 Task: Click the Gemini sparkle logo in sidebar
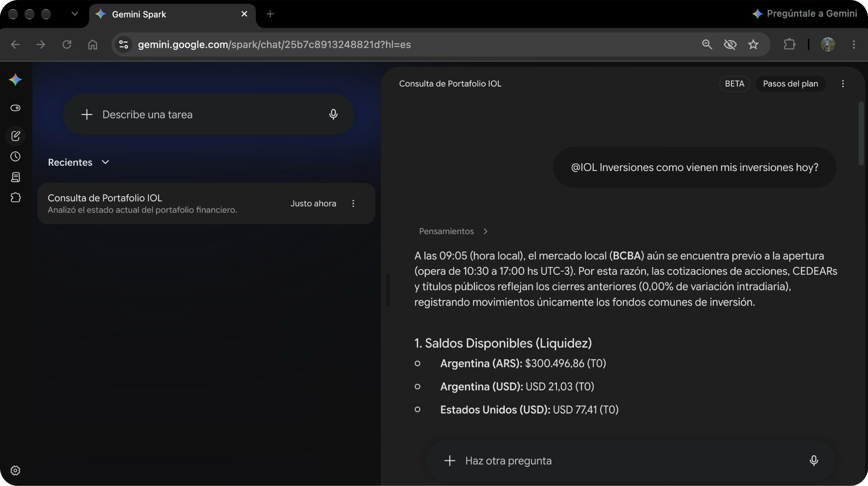click(16, 79)
